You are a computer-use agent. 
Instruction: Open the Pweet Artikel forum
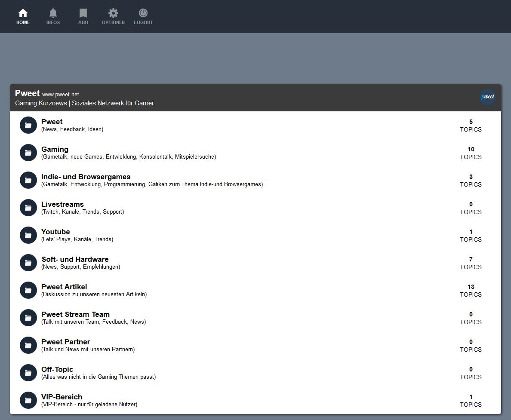(64, 287)
